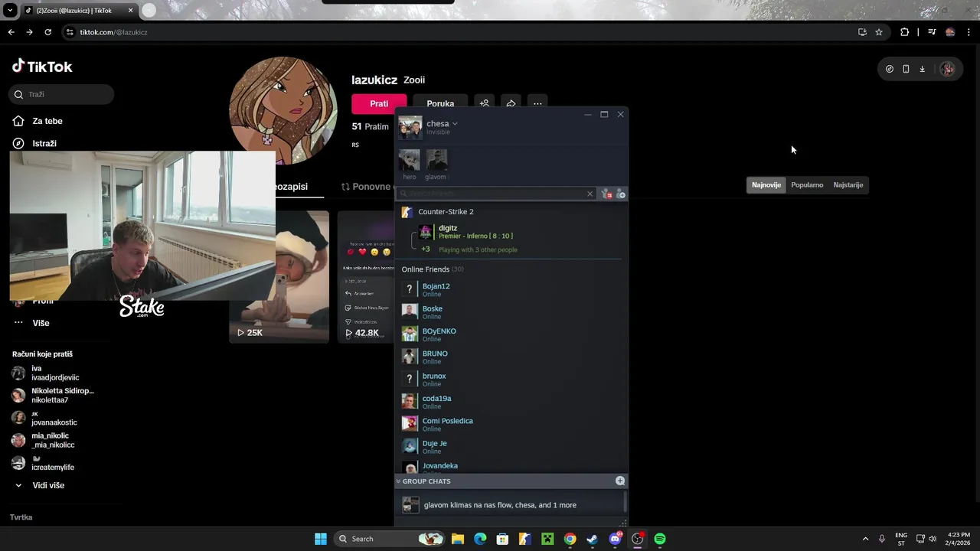Share the lazukicz profile

[511, 103]
